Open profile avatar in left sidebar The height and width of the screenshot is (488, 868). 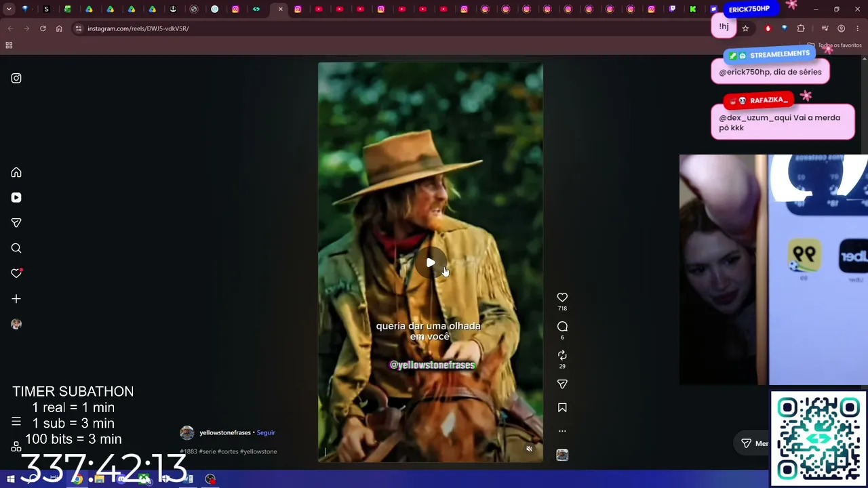[16, 324]
